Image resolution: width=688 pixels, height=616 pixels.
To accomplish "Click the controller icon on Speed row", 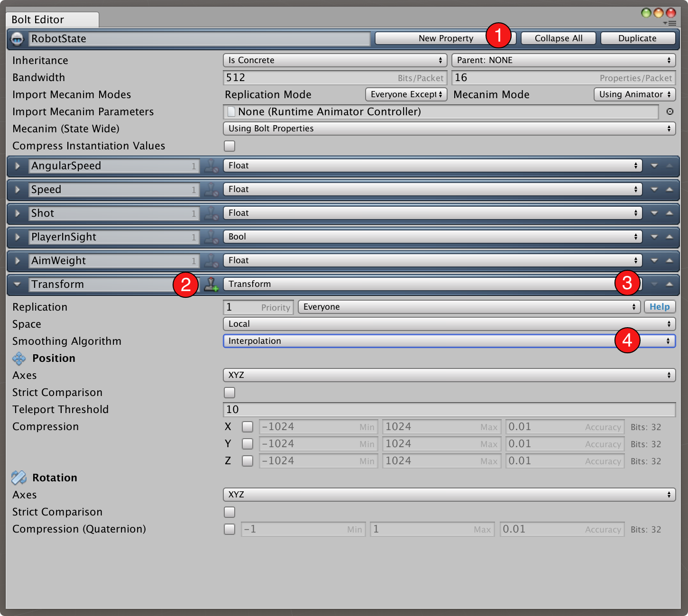I will click(x=211, y=189).
